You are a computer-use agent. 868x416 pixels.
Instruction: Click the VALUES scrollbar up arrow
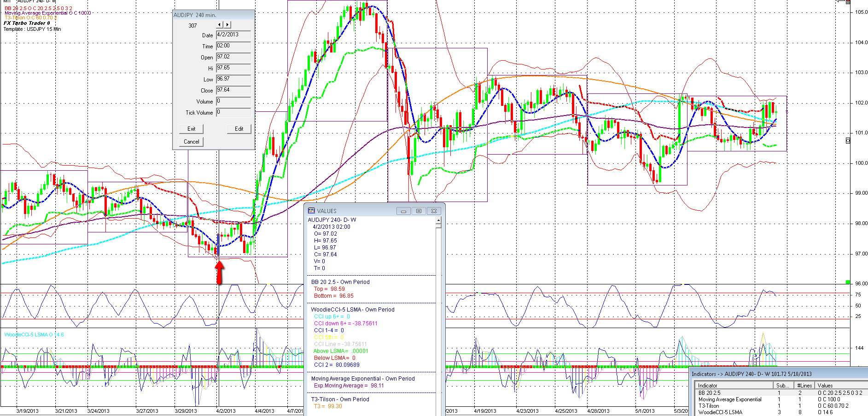[438, 220]
